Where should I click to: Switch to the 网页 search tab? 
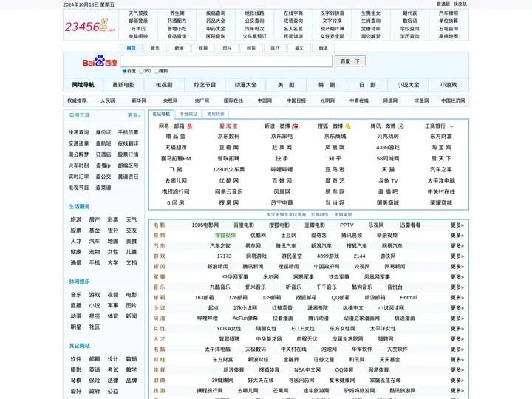[x=131, y=48]
